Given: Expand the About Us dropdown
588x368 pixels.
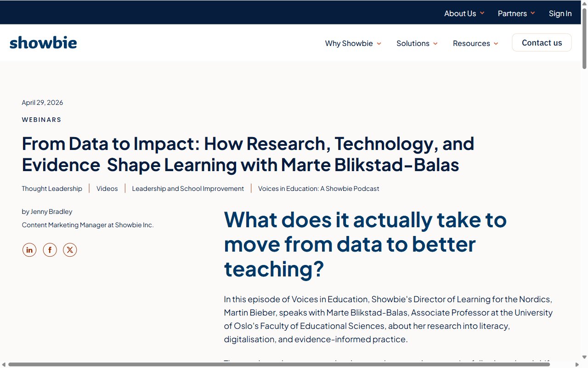Looking at the screenshot, I should point(464,13).
